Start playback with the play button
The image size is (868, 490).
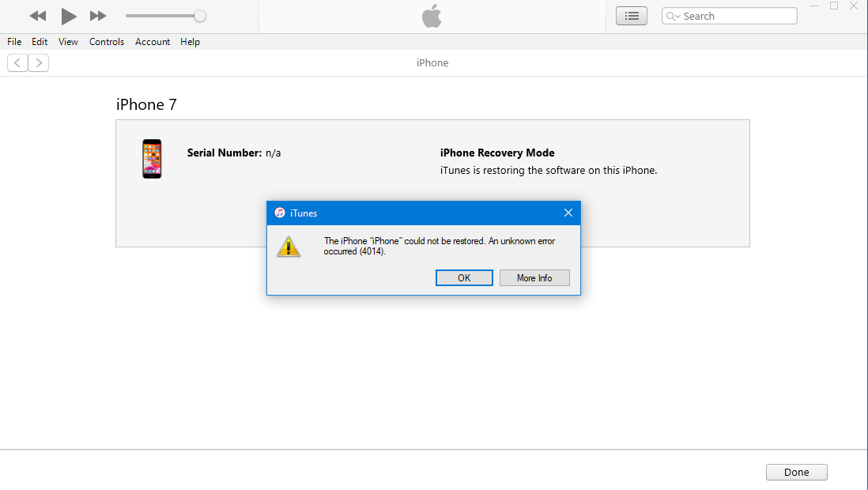pyautogui.click(x=68, y=16)
